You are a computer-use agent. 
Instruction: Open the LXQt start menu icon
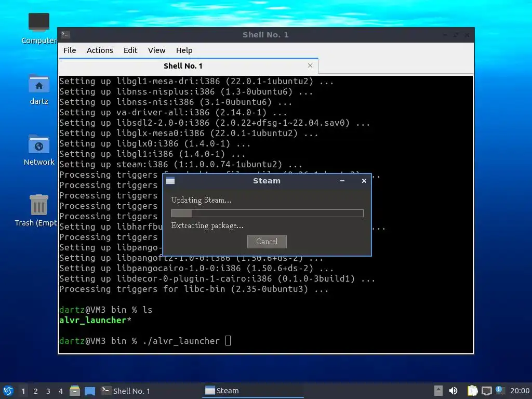8,391
